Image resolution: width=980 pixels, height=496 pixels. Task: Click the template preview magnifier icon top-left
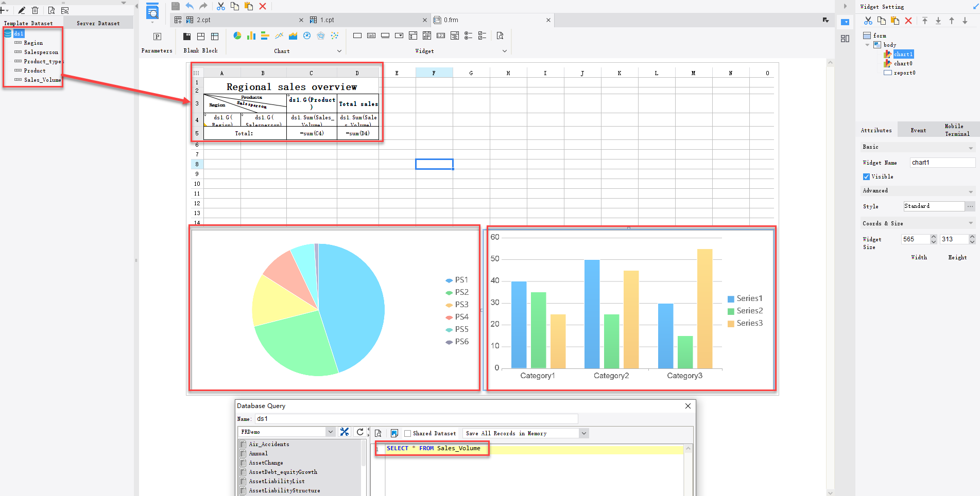pos(51,9)
